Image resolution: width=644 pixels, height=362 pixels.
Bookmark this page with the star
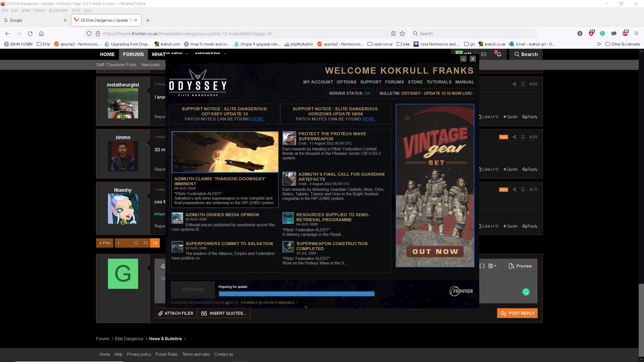point(402,33)
